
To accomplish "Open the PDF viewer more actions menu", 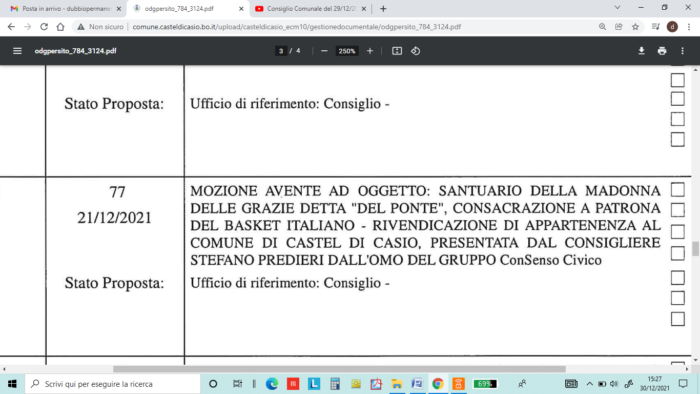I will click(683, 51).
